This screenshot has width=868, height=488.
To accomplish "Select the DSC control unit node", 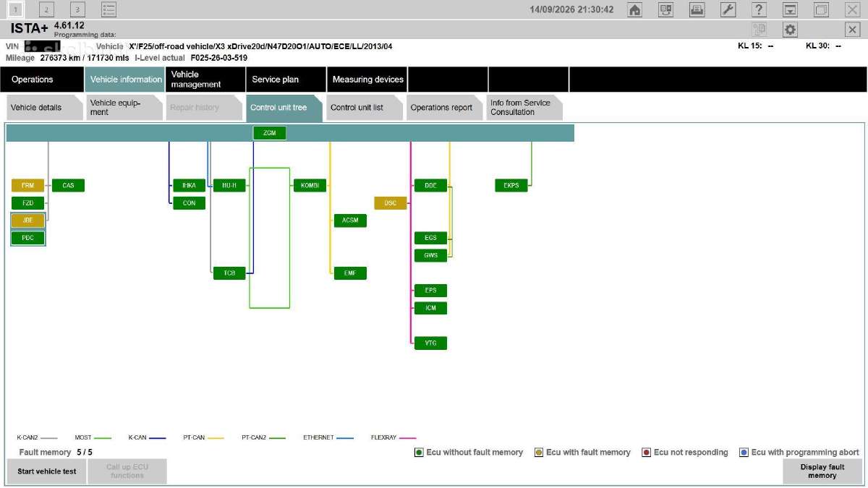I will 391,203.
